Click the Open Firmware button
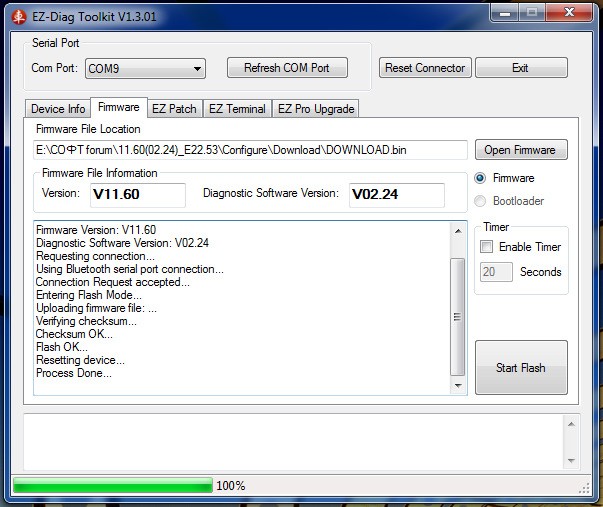603x507 pixels. tap(519, 150)
